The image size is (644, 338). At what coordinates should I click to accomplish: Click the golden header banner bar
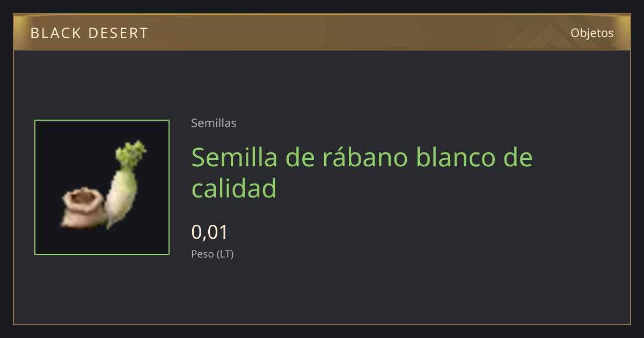pos(322,33)
